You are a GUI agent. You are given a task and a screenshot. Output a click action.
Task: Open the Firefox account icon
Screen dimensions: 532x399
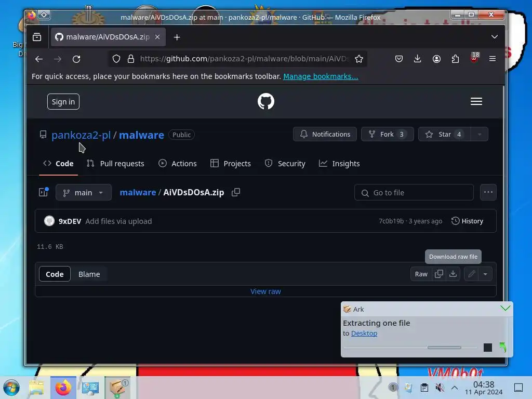click(436, 59)
